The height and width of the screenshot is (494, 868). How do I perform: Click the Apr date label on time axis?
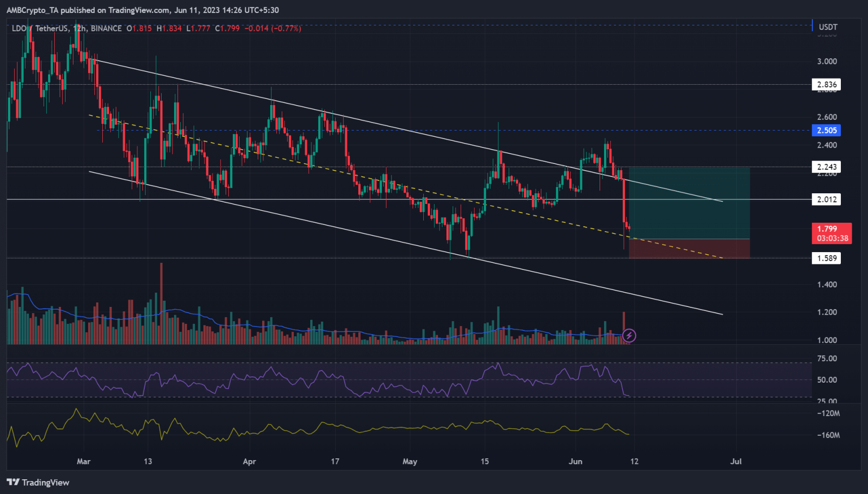click(249, 461)
